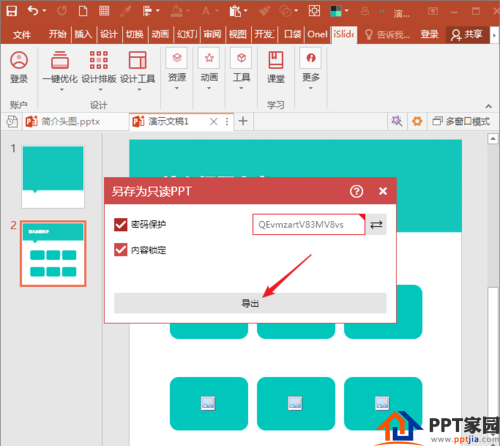Uncheck the 密码保护 password protection checkbox
This screenshot has height=446, width=500.
(121, 224)
